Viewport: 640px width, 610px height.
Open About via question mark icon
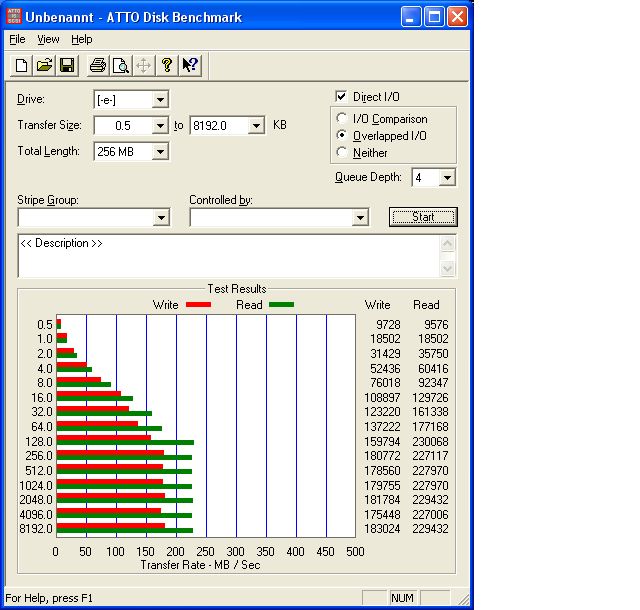(x=167, y=65)
